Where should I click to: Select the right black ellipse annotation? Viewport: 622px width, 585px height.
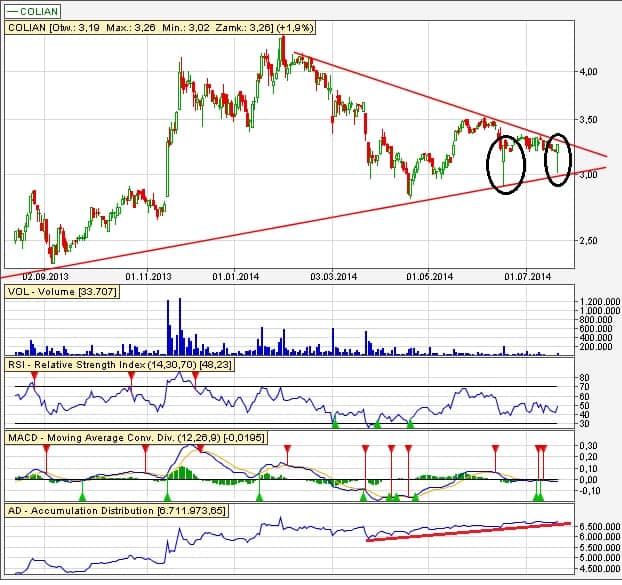tap(560, 159)
